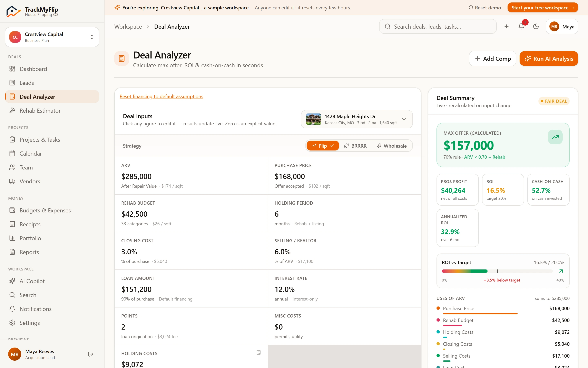Click the plus quick-add icon in header
Image resolution: width=588 pixels, height=368 pixels.
506,26
